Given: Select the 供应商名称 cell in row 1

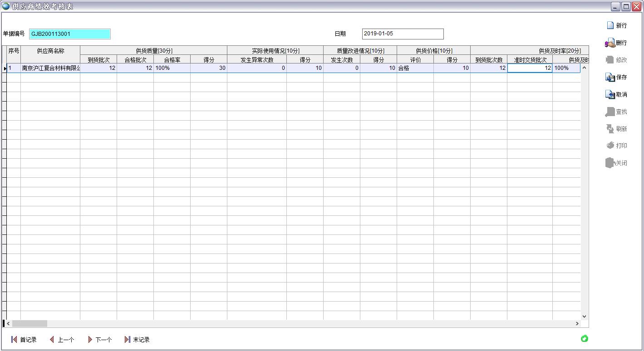Looking at the screenshot, I should point(50,68).
